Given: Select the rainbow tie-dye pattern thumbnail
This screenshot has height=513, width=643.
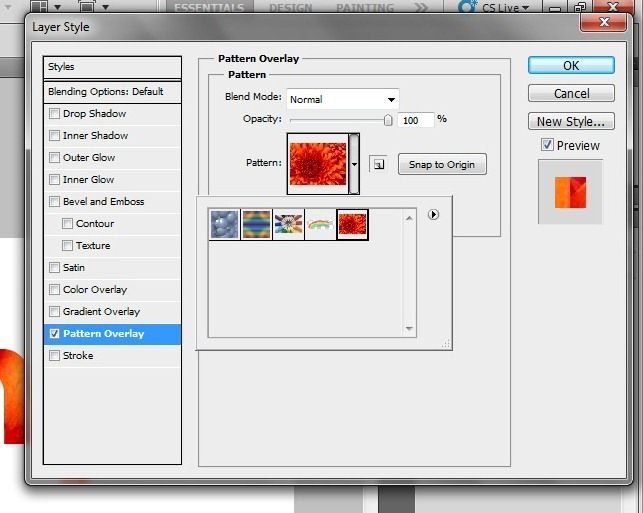Looking at the screenshot, I should click(257, 224).
